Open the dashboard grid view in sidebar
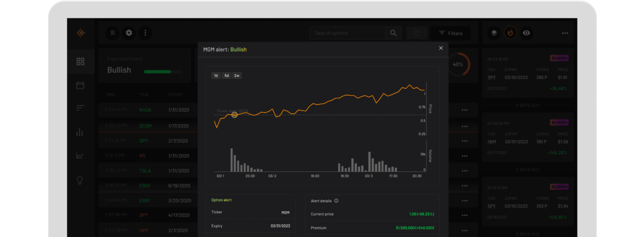The width and height of the screenshot is (644, 237). pos(80,61)
